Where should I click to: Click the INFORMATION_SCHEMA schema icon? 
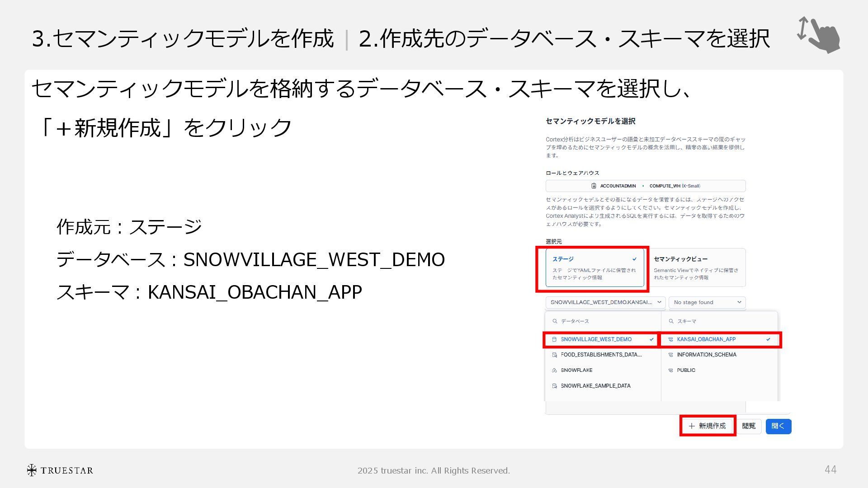coord(670,355)
